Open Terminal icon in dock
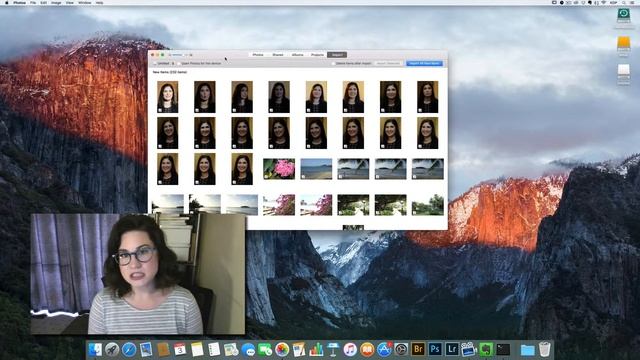Screen dimensions: 640x360 tap(503, 350)
